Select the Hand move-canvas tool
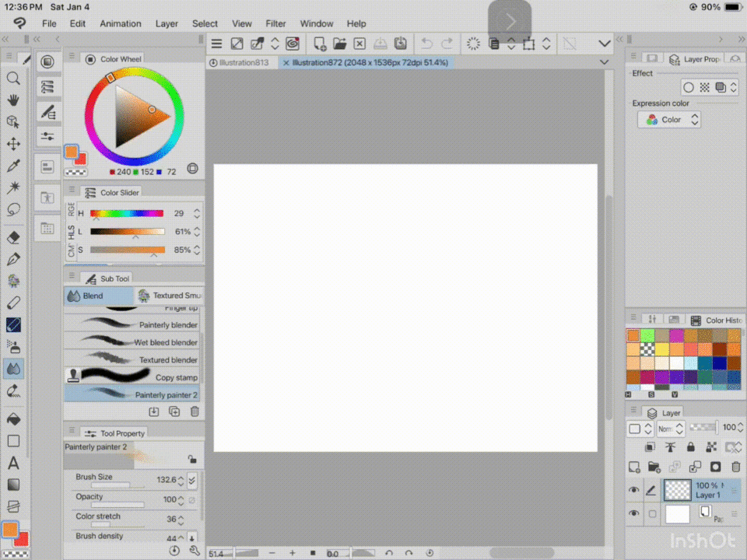 coord(13,100)
